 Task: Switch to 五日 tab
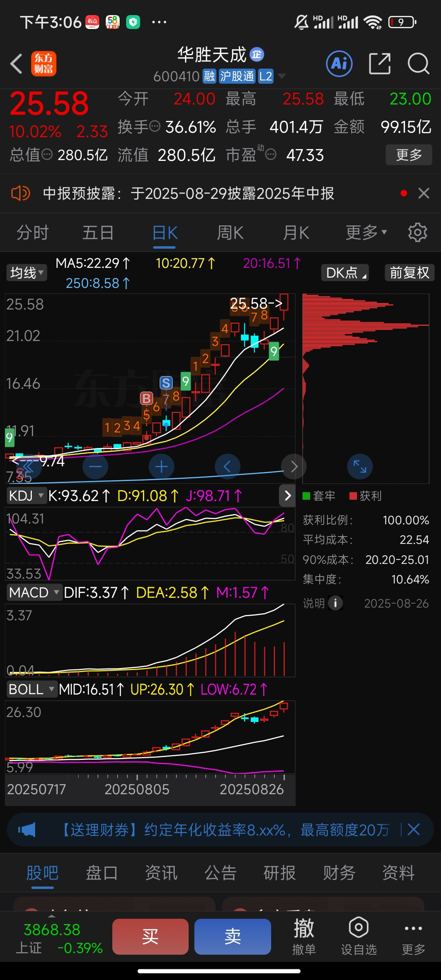pos(98,233)
